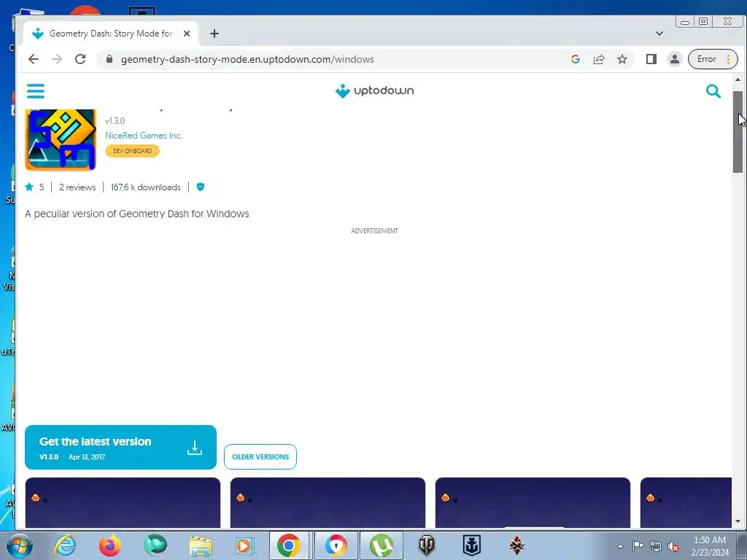Open the Action Center flag icon
Image resolution: width=747 pixels, height=560 pixels.
pyautogui.click(x=638, y=545)
